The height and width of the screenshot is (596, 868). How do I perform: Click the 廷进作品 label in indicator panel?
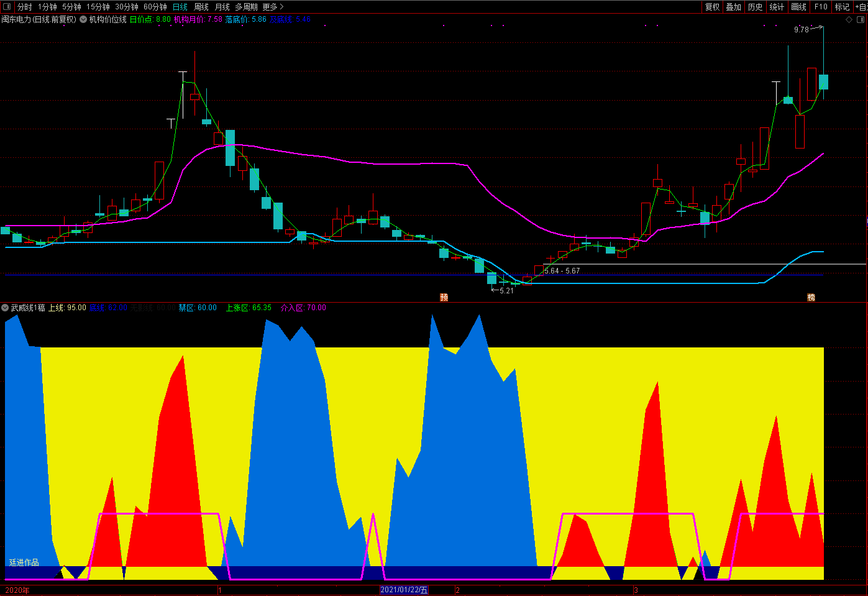tap(24, 562)
